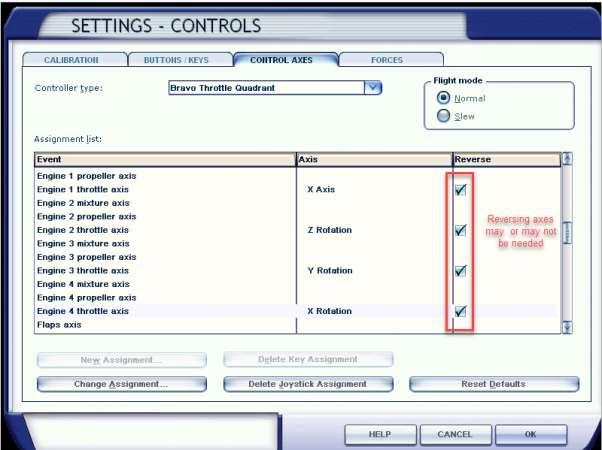Click the Event column header
This screenshot has height=450, width=602.
165,159
